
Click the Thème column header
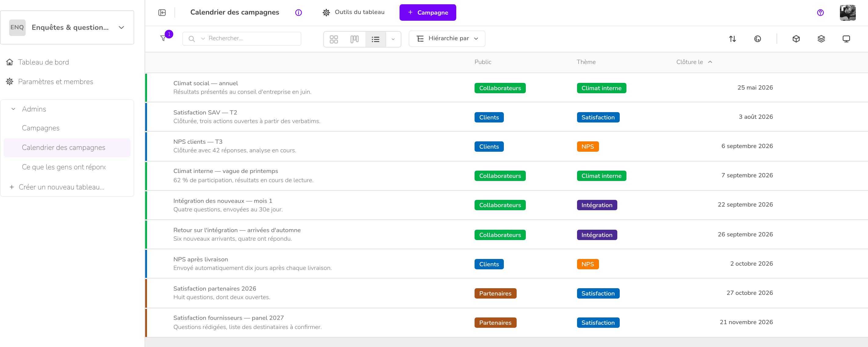click(586, 62)
